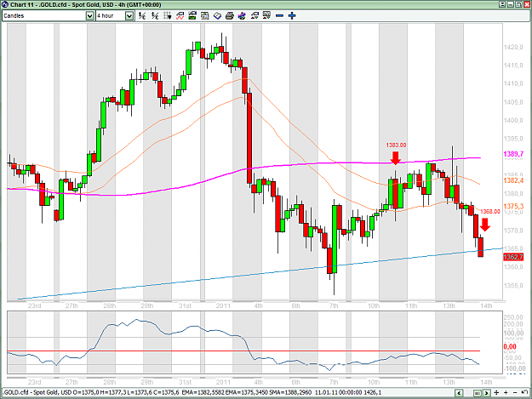Click the 1420,0 price axis label

tap(513, 47)
